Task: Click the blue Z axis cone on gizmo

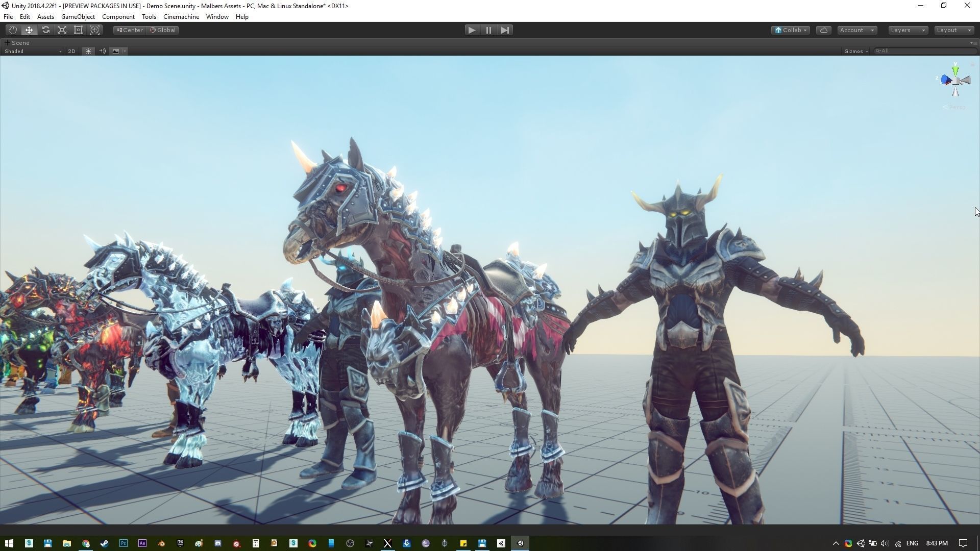Action: pos(946,80)
